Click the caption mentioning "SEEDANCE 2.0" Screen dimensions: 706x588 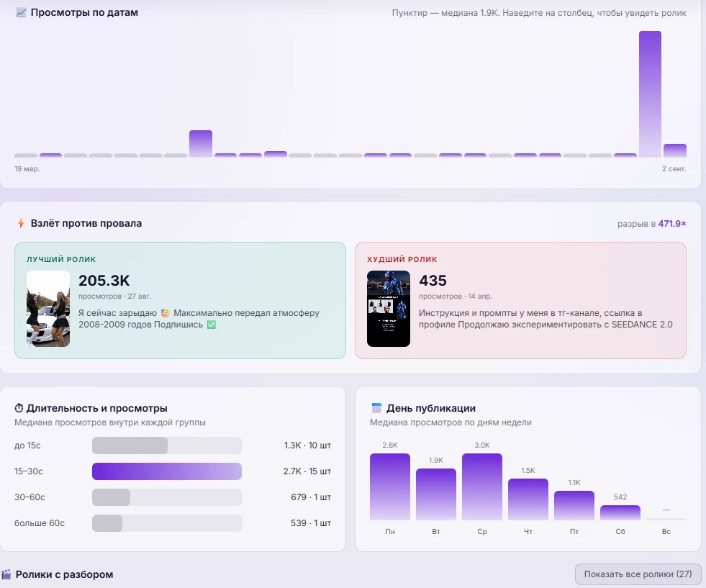click(x=546, y=319)
